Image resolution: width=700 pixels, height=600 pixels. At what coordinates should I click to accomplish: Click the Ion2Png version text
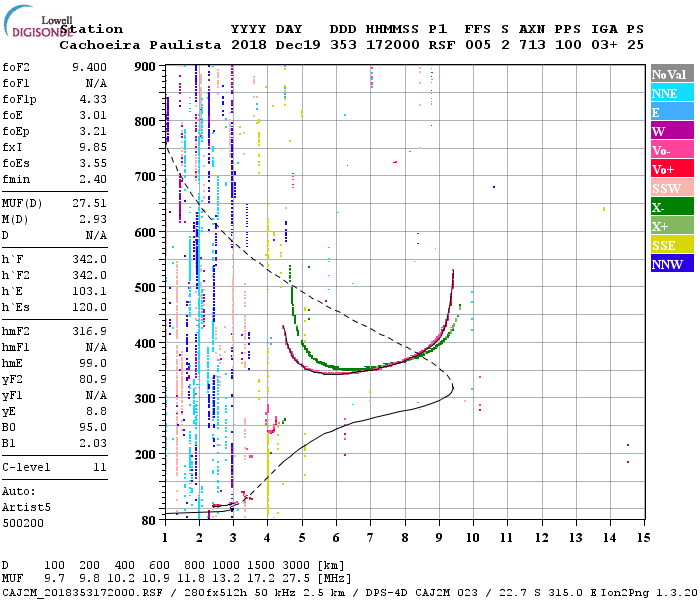click(650, 593)
